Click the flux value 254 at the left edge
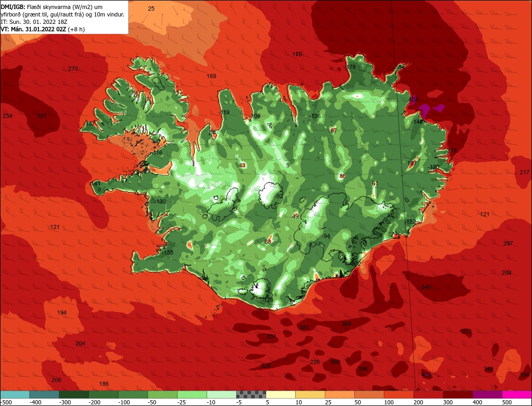Image resolution: width=532 pixels, height=406 pixels. click(x=7, y=116)
